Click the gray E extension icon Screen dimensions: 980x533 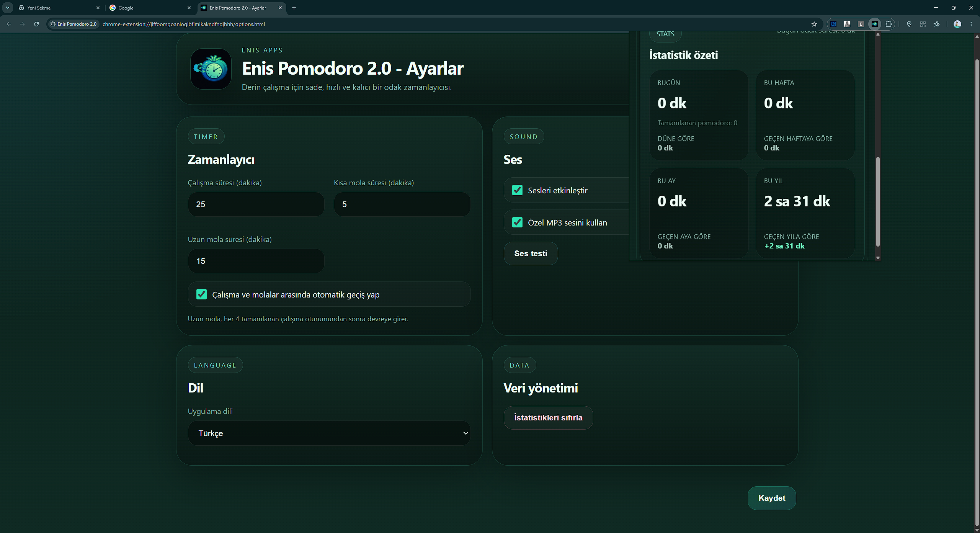[x=861, y=24]
